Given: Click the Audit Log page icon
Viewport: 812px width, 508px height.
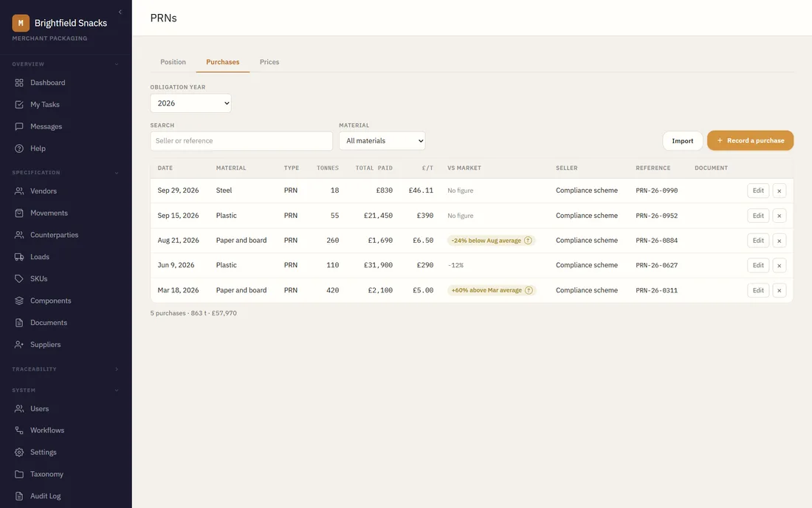Looking at the screenshot, I should coord(19,496).
